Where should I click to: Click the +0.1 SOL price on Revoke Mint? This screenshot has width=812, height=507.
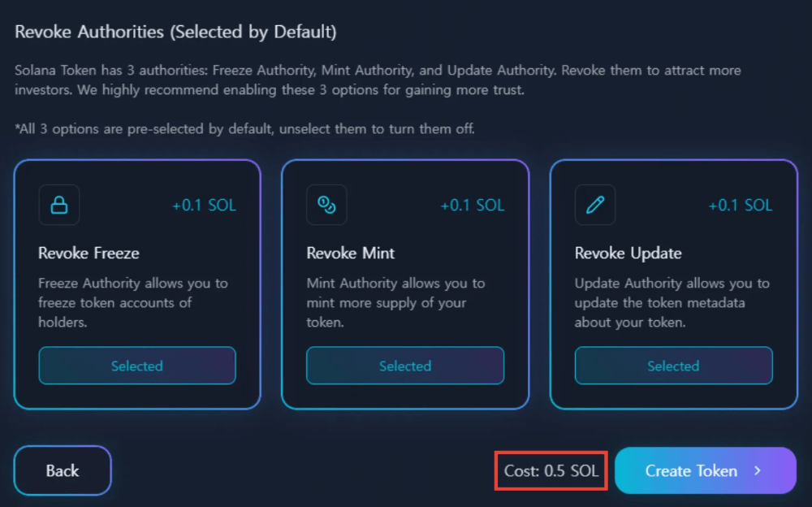(472, 206)
